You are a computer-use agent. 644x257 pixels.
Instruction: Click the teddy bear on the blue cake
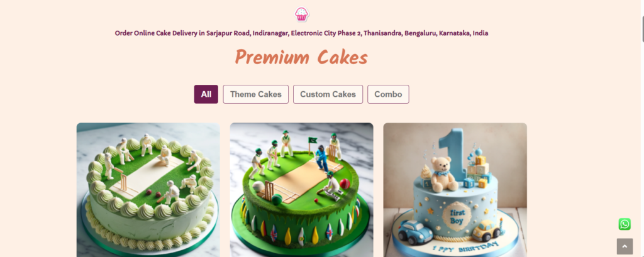pos(443,175)
